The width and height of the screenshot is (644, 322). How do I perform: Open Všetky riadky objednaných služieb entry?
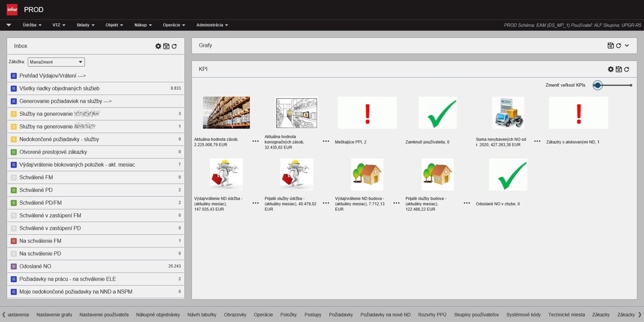59,89
